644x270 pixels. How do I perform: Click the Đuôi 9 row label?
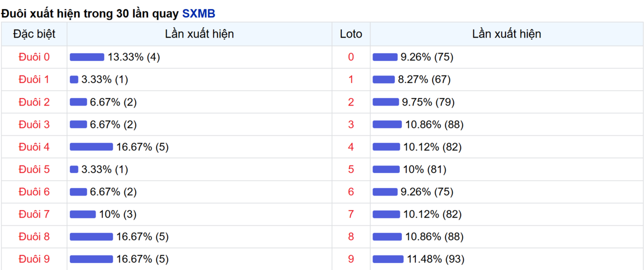click(34, 259)
